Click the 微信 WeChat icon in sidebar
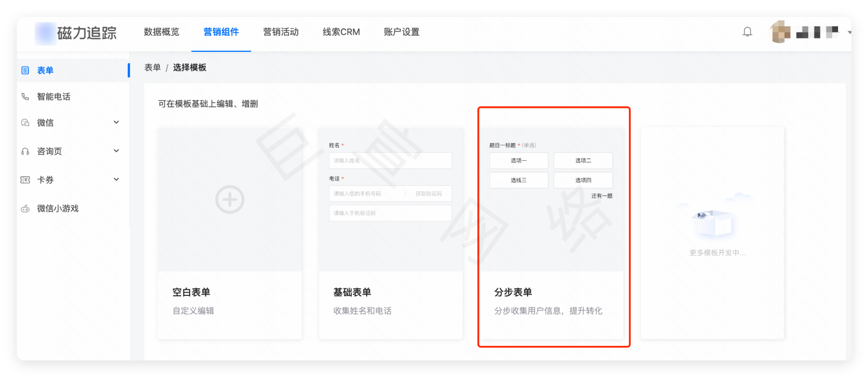The height and width of the screenshot is (377, 868). [25, 123]
